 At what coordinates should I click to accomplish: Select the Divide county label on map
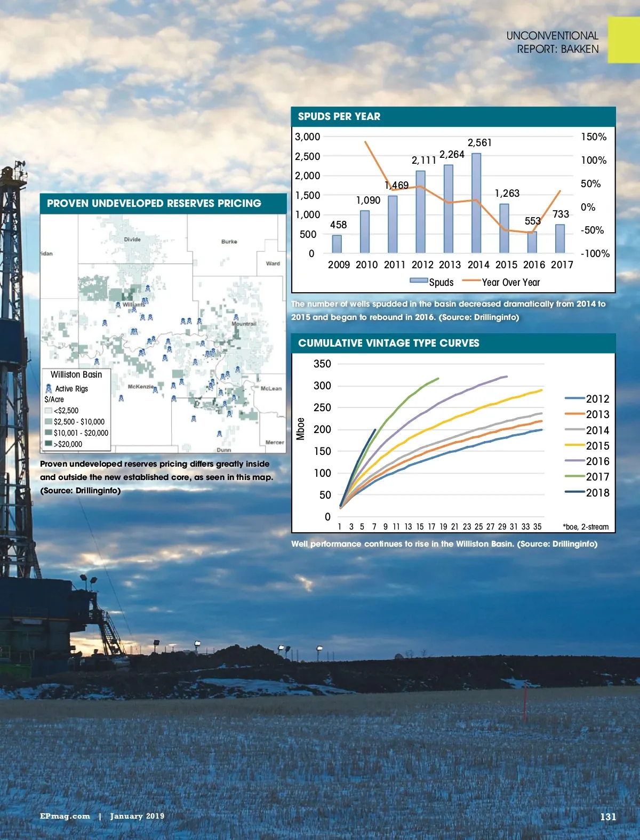[x=132, y=239]
